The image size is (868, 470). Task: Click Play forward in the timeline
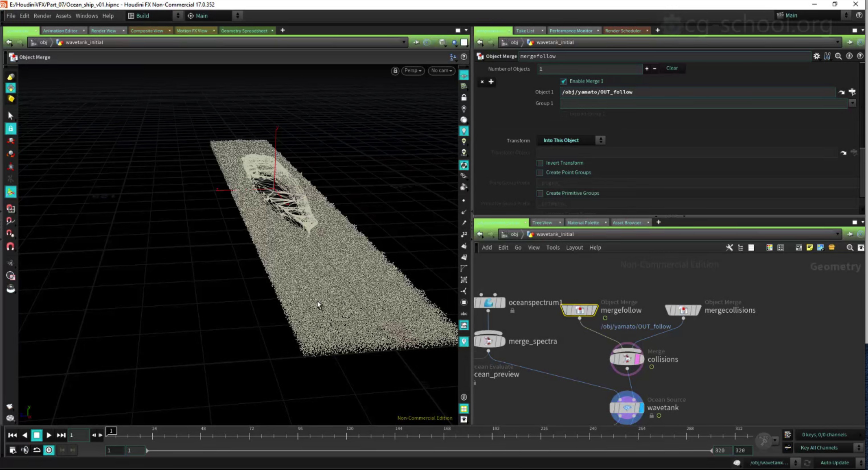(x=48, y=435)
